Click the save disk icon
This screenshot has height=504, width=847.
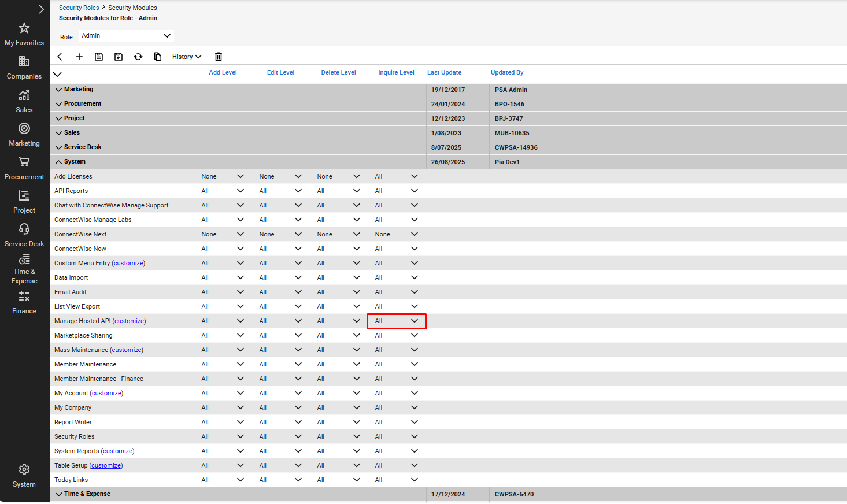tap(99, 57)
